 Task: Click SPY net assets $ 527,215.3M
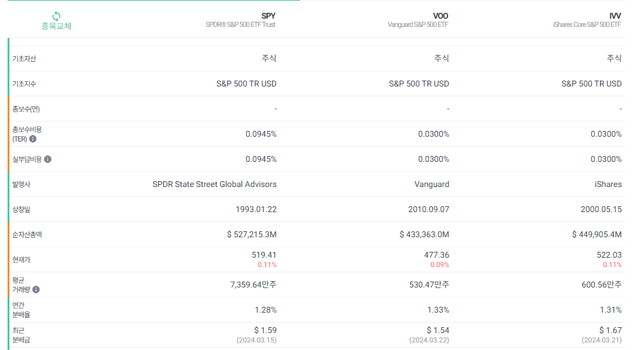[252, 235]
